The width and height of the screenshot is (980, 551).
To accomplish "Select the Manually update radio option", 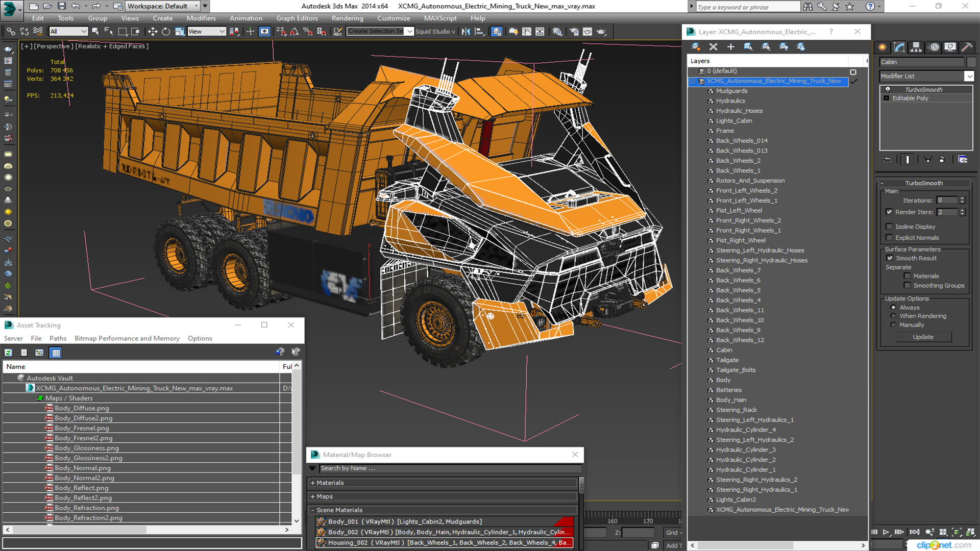I will click(x=893, y=324).
